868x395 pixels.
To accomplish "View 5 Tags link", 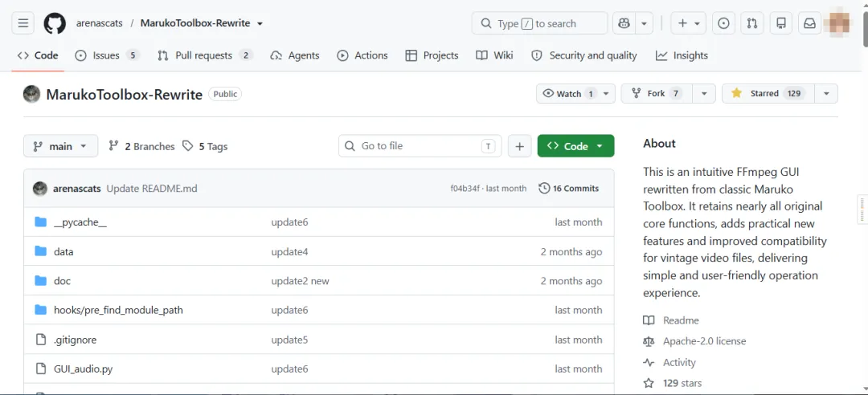I will coord(206,146).
